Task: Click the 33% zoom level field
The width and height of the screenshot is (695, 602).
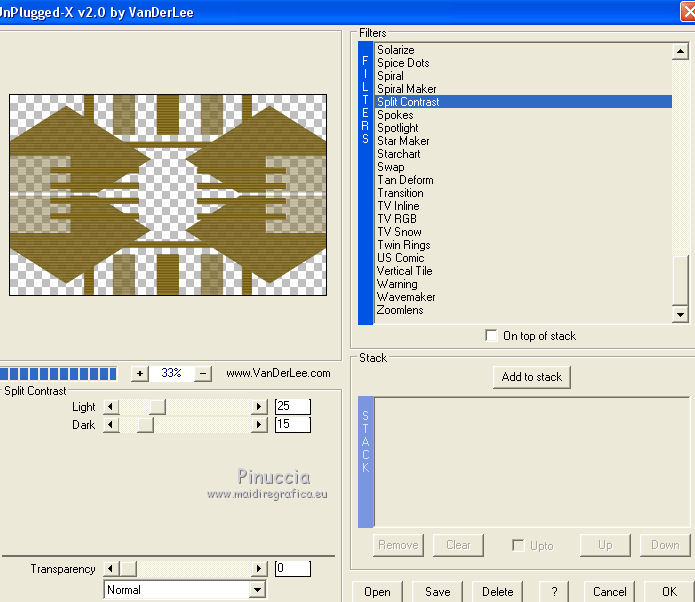Action: 171,373
